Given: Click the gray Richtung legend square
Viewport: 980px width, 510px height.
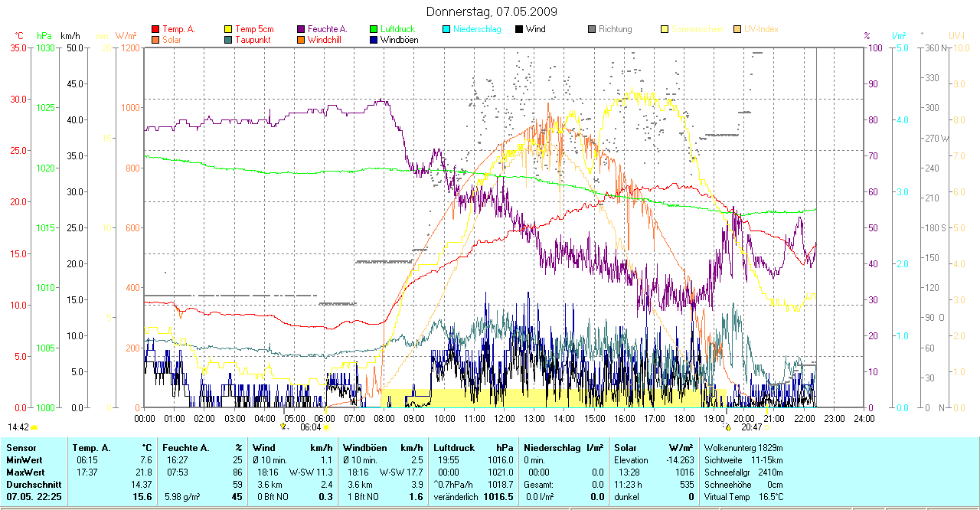Looking at the screenshot, I should [592, 29].
